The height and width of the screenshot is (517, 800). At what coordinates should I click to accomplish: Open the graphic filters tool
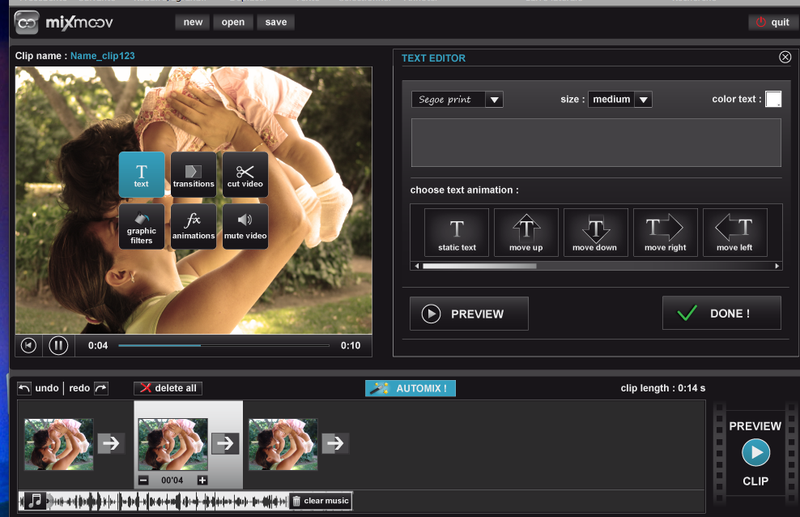click(141, 226)
